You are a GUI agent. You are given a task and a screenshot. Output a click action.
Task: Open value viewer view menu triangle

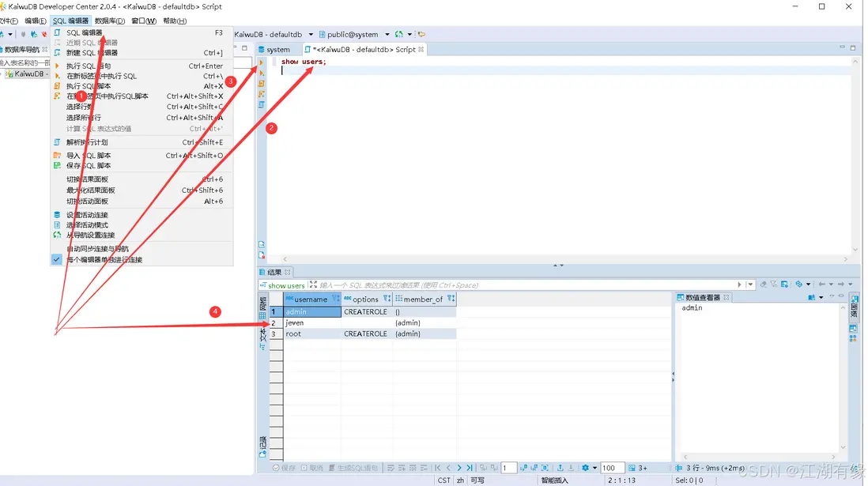832,296
